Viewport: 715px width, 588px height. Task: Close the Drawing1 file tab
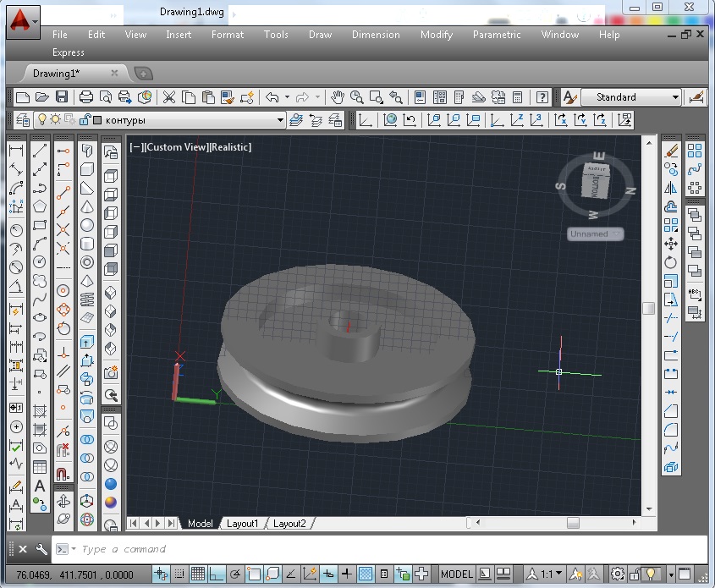(x=114, y=73)
